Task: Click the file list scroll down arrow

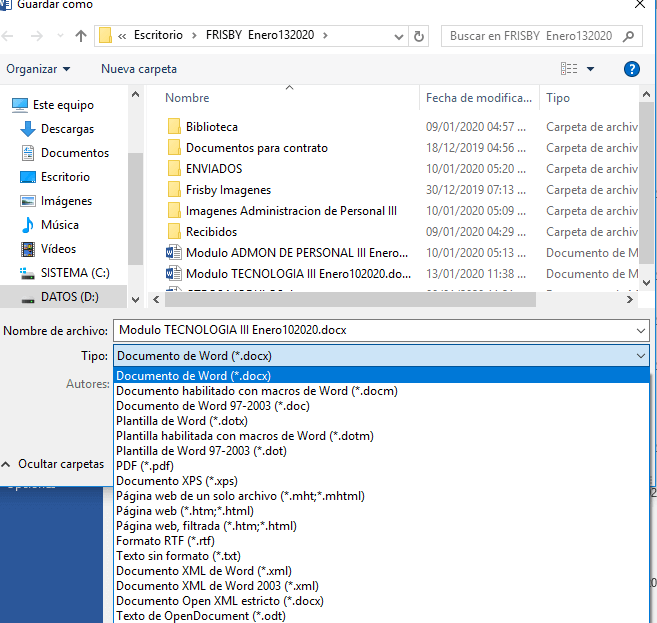Action: pyautogui.click(x=646, y=283)
